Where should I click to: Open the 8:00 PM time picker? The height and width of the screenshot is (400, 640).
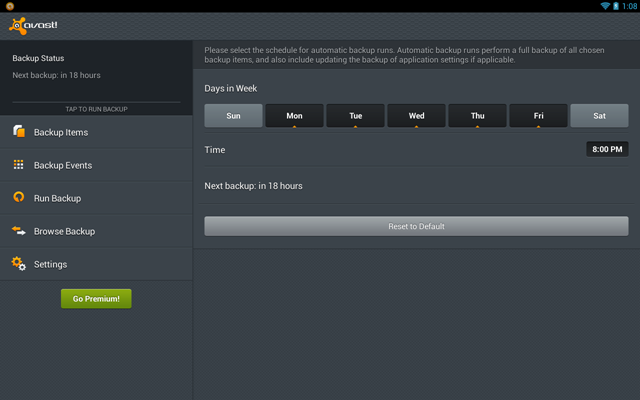coord(607,150)
